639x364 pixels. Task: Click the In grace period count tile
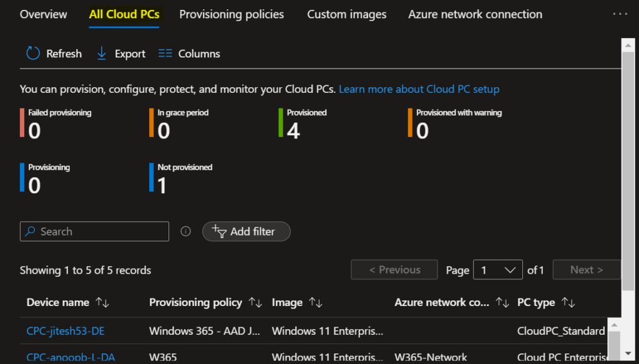(179, 125)
